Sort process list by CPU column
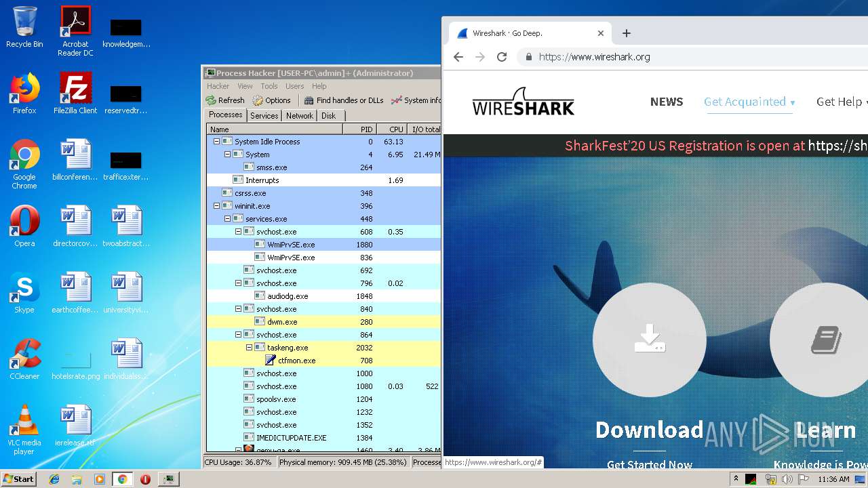 pyautogui.click(x=391, y=129)
